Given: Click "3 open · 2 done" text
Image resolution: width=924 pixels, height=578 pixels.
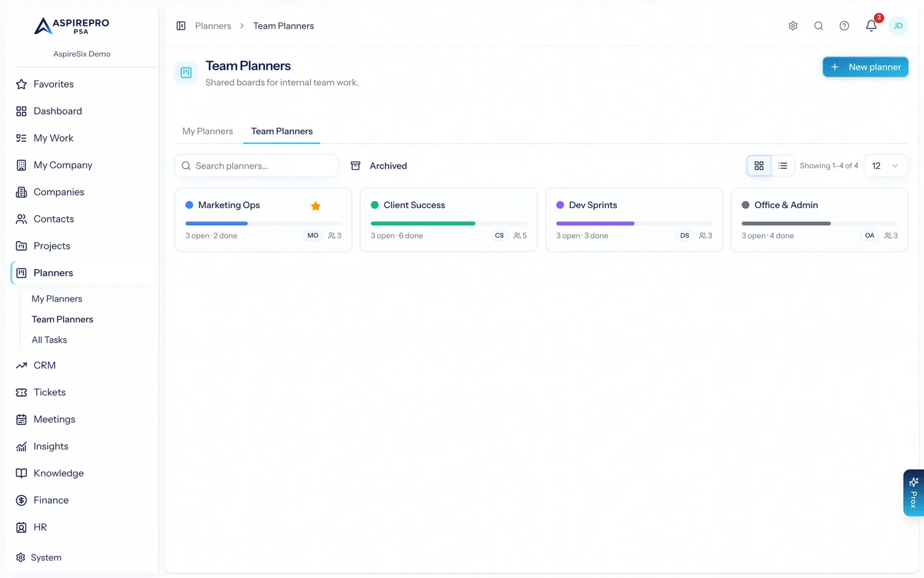Looking at the screenshot, I should tap(211, 236).
